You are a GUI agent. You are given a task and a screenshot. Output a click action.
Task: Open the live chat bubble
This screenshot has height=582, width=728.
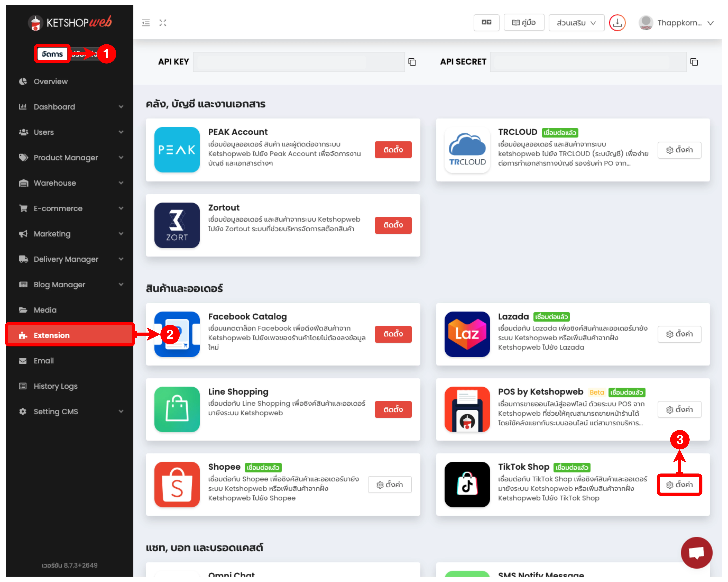(696, 553)
